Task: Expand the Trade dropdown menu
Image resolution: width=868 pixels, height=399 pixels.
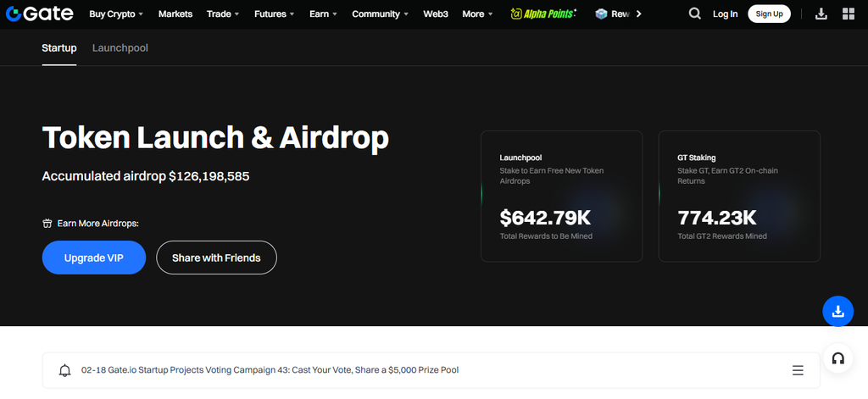Action: [x=223, y=14]
